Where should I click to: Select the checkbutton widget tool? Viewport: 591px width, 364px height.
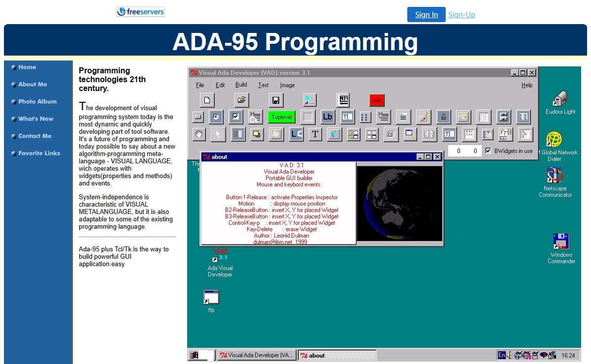[x=235, y=117]
